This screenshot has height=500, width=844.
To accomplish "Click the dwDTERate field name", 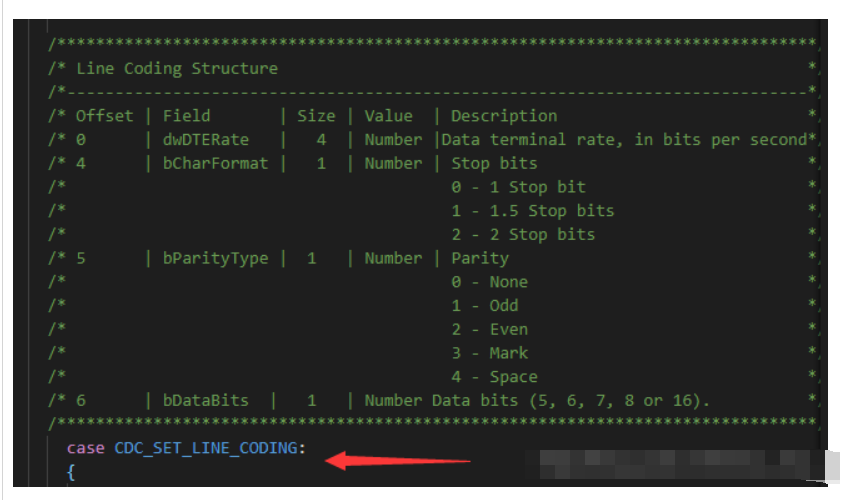I will (x=206, y=140).
